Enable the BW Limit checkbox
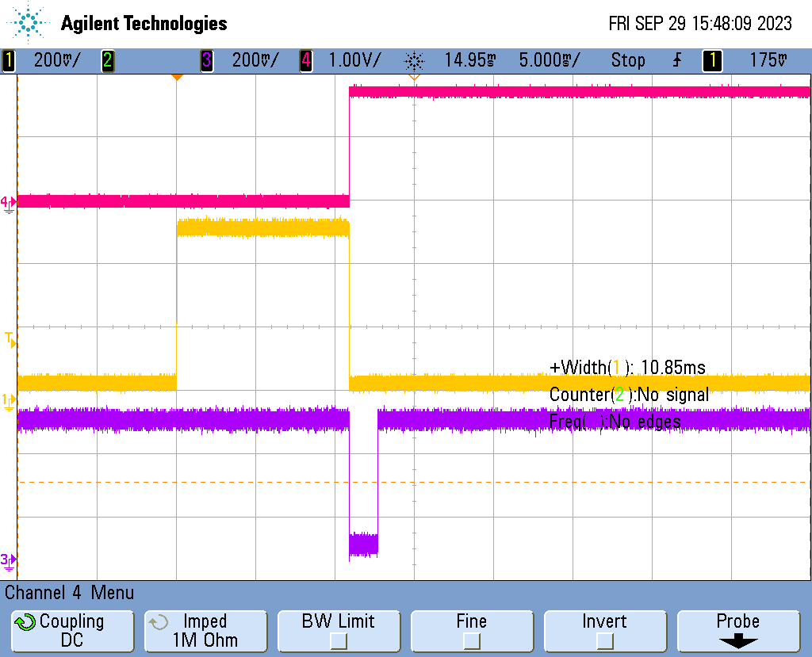Viewport: 812px width, 657px height. pos(338,640)
